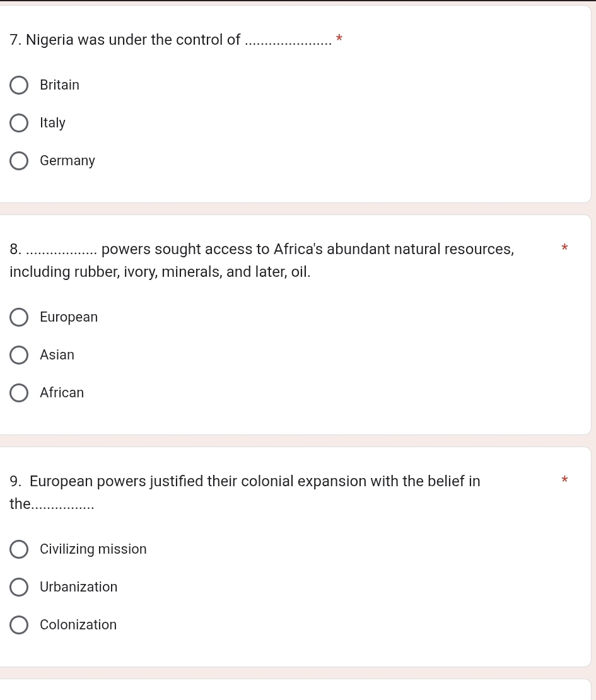Click the 'Colonization' label text
The width and height of the screenshot is (596, 700).
click(78, 625)
